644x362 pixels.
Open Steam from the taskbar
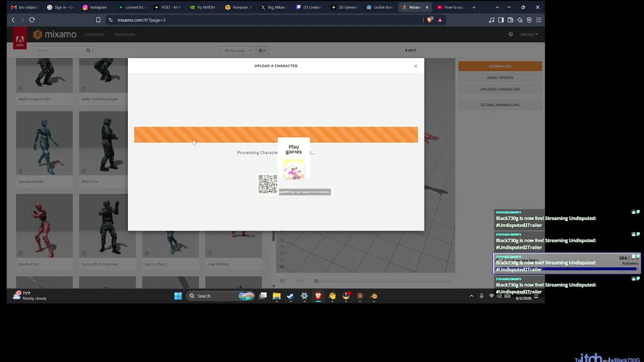pyautogui.click(x=290, y=296)
